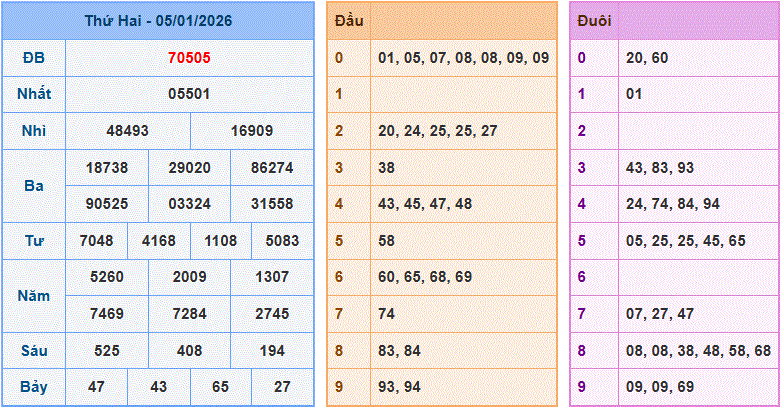This screenshot has height=407, width=781.
Task: Select the Nhất prize number 05501
Action: (x=189, y=94)
